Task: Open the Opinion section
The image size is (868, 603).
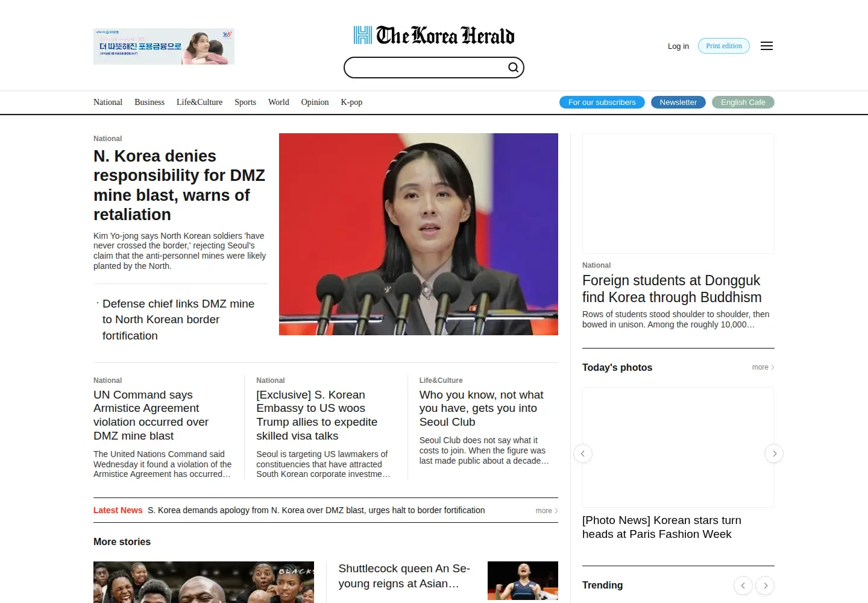Action: coord(315,102)
